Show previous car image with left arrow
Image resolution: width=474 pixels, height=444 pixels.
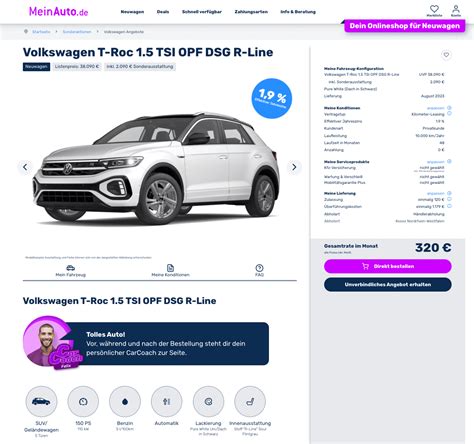point(25,167)
